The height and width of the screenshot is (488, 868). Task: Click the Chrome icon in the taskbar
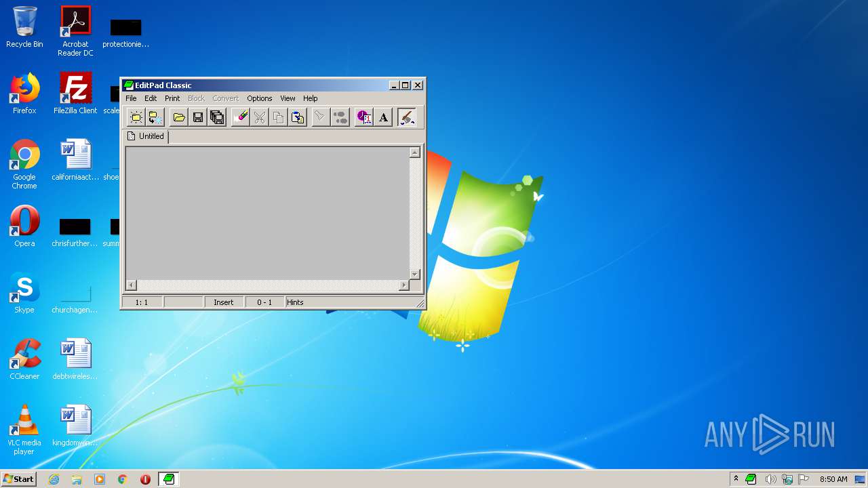click(x=123, y=479)
